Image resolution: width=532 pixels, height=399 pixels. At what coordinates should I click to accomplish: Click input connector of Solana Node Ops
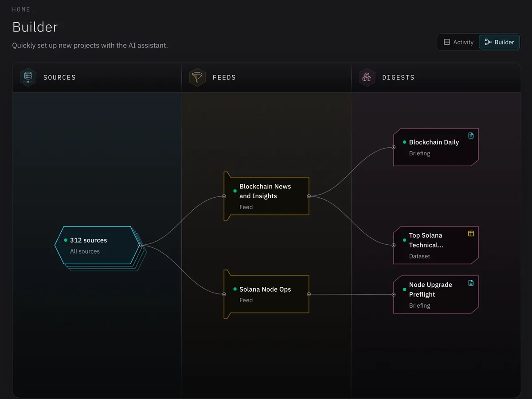pos(224,294)
